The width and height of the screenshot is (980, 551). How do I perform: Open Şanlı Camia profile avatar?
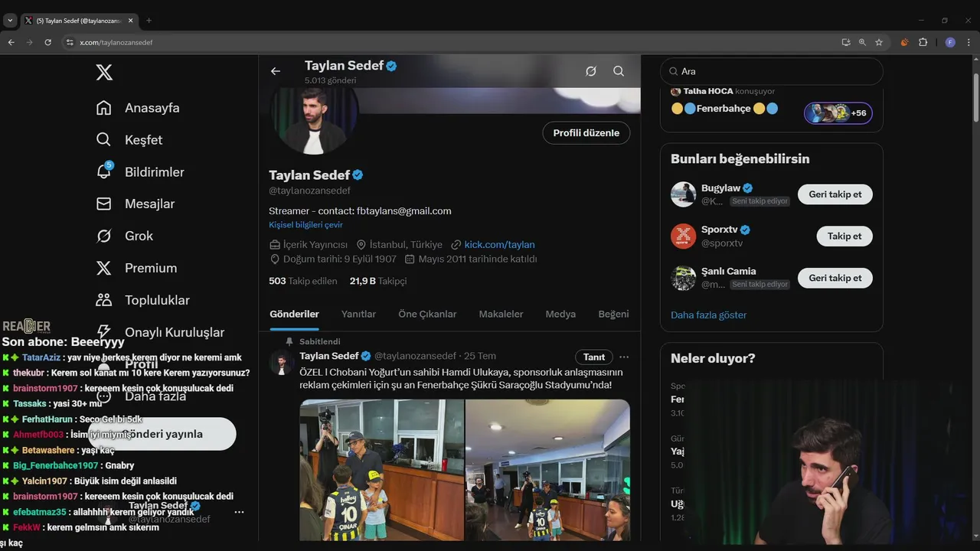pos(683,279)
